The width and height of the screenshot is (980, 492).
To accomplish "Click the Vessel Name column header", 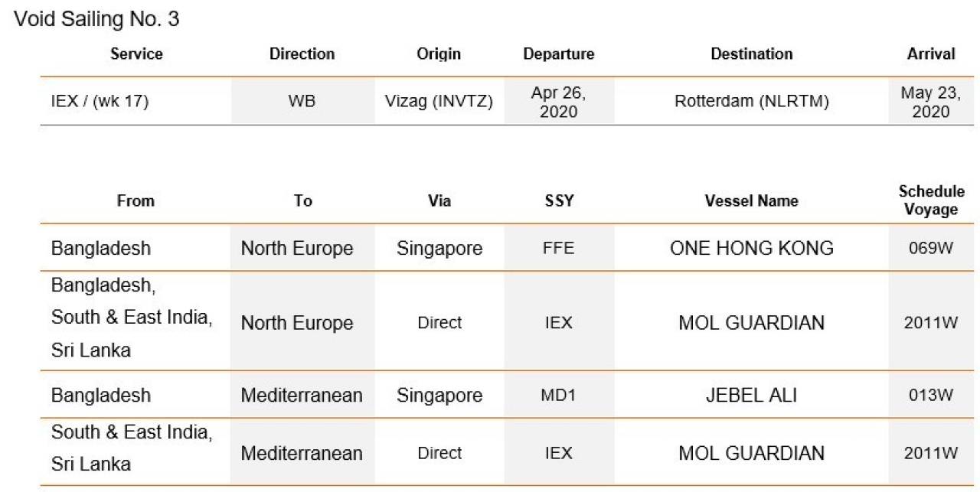I will 751,200.
